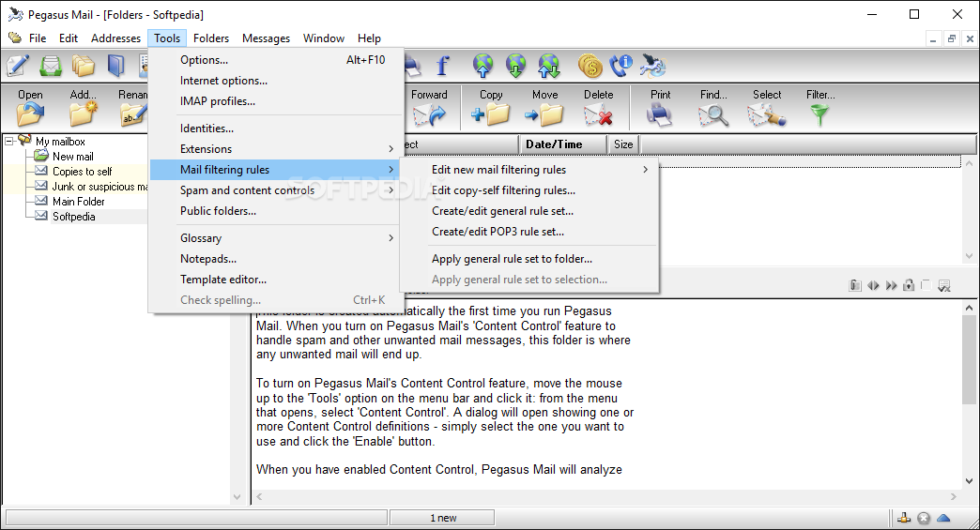
Task: Click the network connection status bar icon
Action: tap(904, 518)
